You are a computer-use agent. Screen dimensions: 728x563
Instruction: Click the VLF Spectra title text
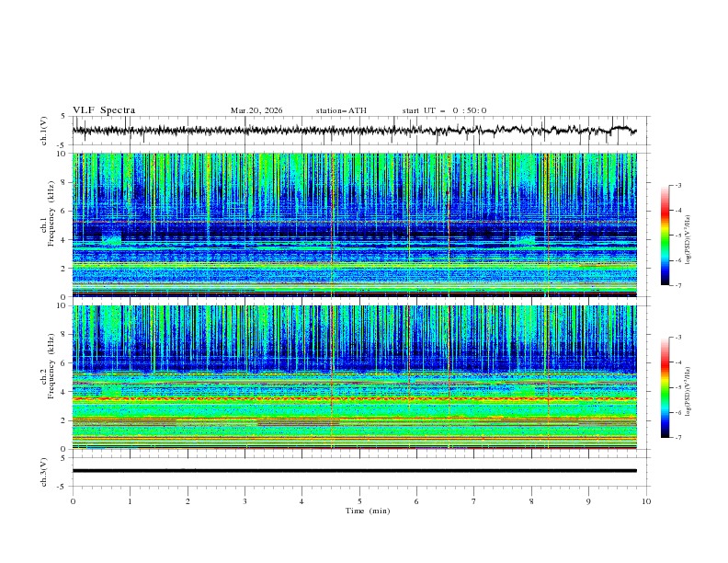coord(104,110)
